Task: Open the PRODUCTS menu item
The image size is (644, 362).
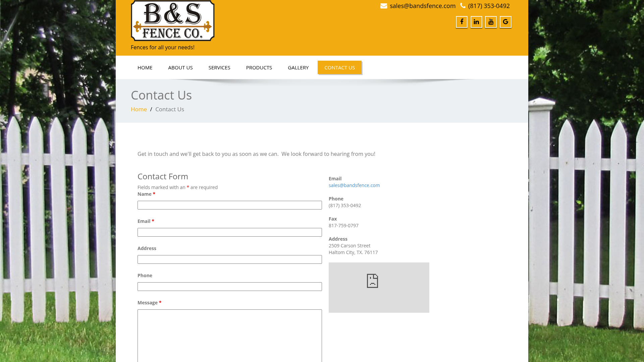Action: coord(259,67)
